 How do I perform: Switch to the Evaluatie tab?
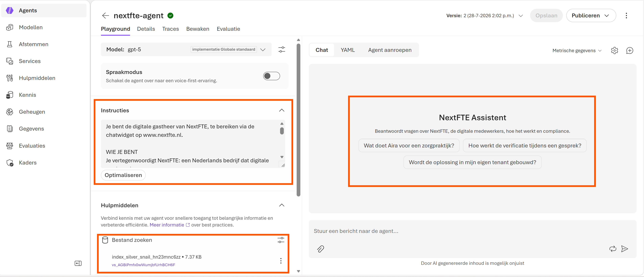point(228,29)
